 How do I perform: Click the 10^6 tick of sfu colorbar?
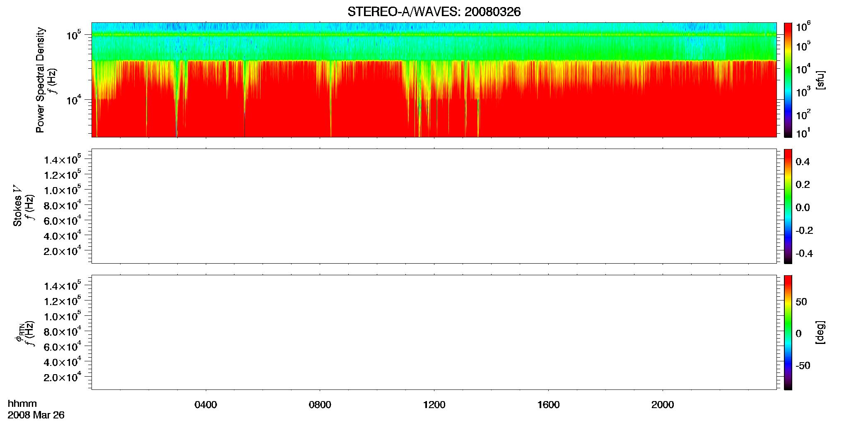click(x=803, y=27)
